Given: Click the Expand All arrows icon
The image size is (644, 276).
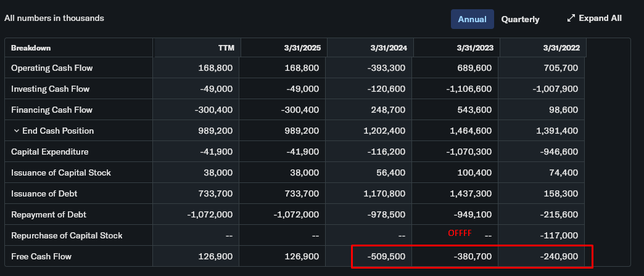Looking at the screenshot, I should coord(571,18).
